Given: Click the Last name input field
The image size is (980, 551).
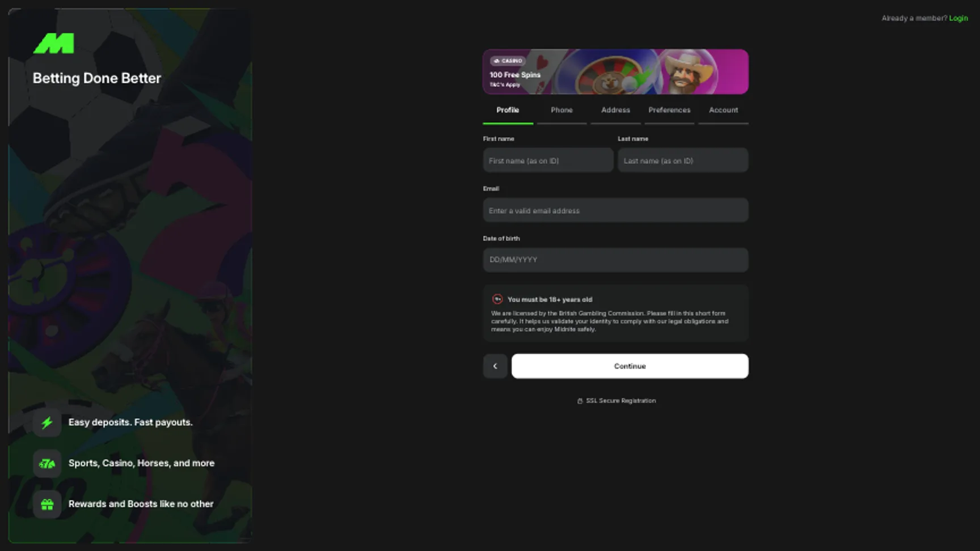Looking at the screenshot, I should pyautogui.click(x=682, y=160).
